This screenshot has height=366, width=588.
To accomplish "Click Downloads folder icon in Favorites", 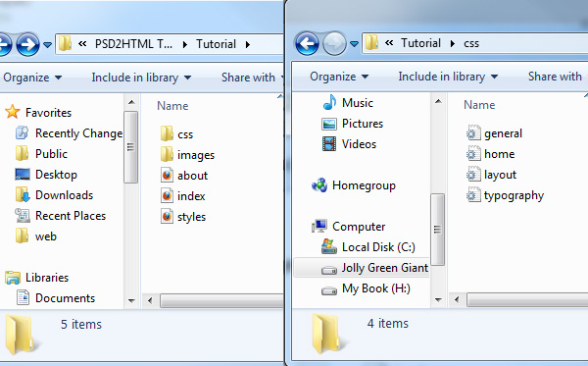I will (x=23, y=195).
